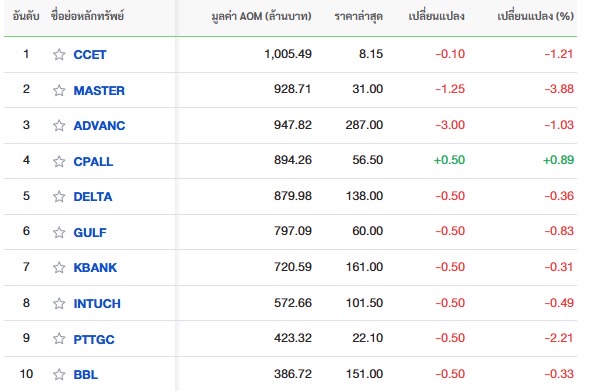Click the star icon beside CPALL
594x391 pixels.
[59, 161]
